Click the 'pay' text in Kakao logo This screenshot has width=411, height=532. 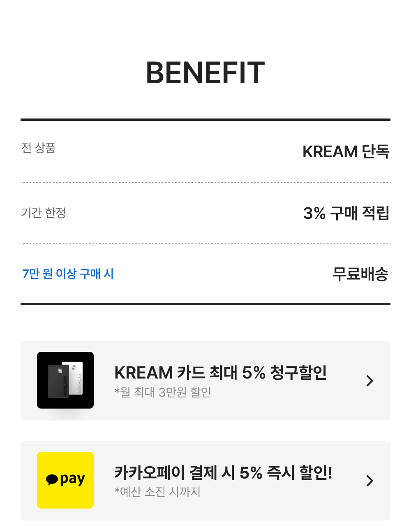[72, 479]
